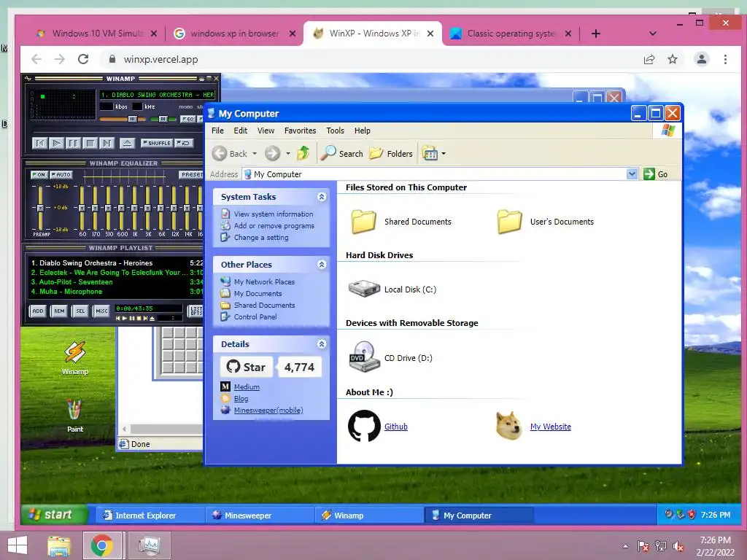This screenshot has height=560, width=747.
Task: Toggle the equalizer AUTO button
Action: [61, 174]
